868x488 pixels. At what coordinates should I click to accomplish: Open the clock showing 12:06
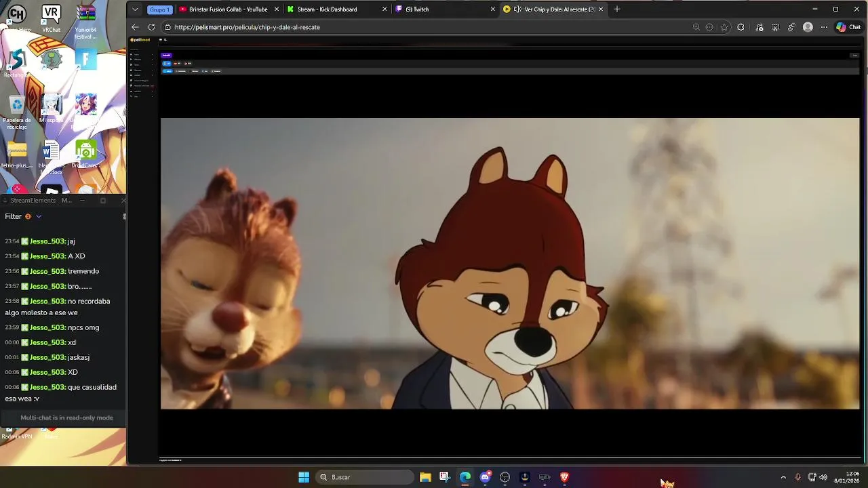click(x=848, y=477)
